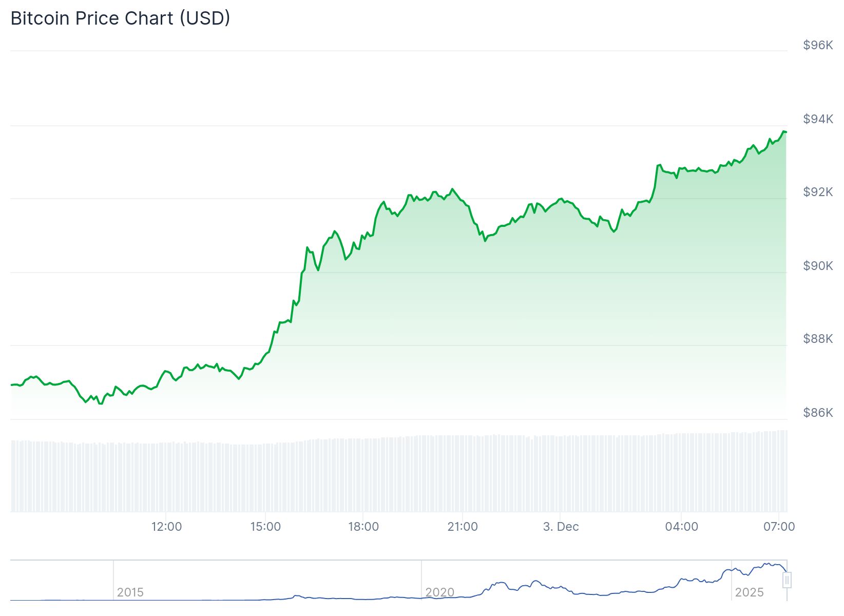Click the 07:00 time axis label
Screen dimensions: 844x616
(779, 527)
